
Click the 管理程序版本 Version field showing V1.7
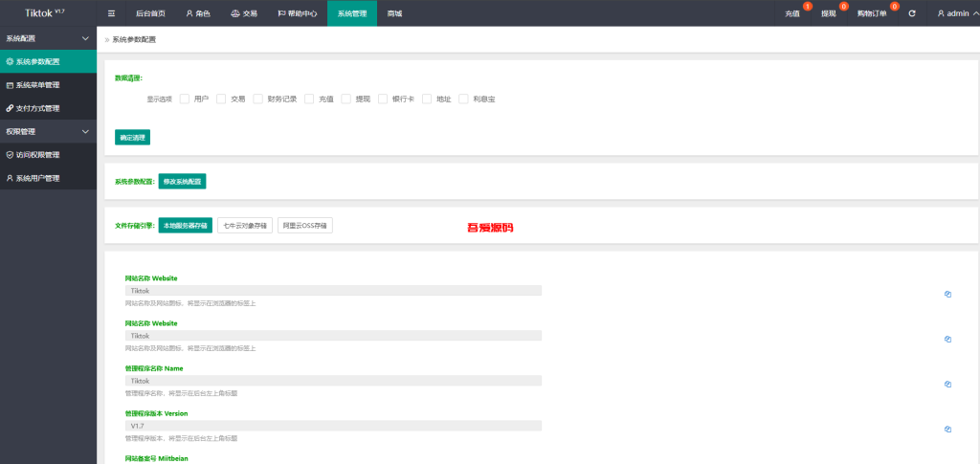click(x=333, y=426)
